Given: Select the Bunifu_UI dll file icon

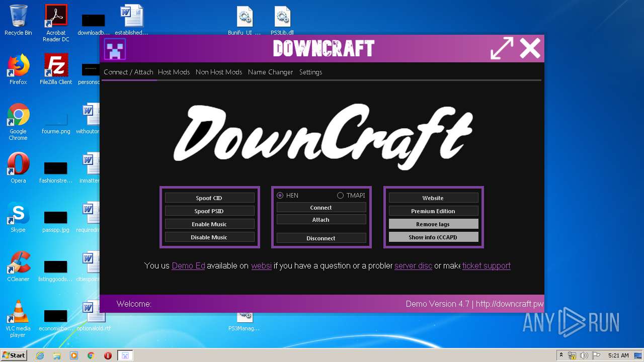Looking at the screenshot, I should click(245, 21).
